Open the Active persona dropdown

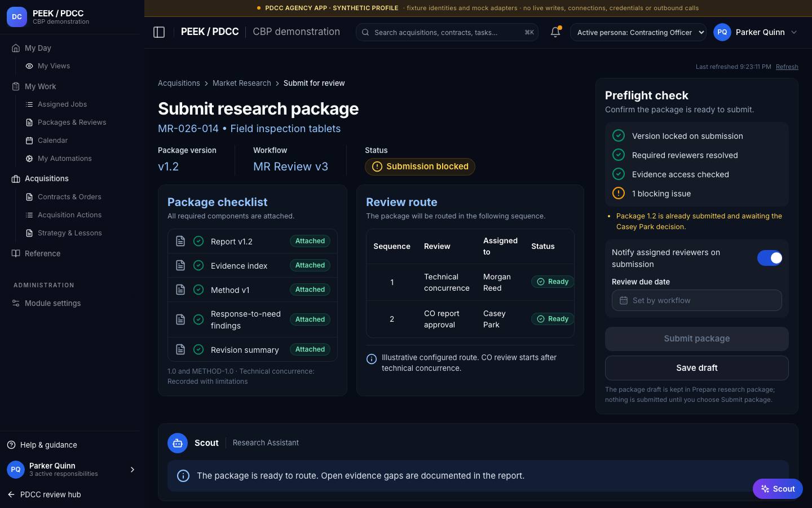[638, 32]
